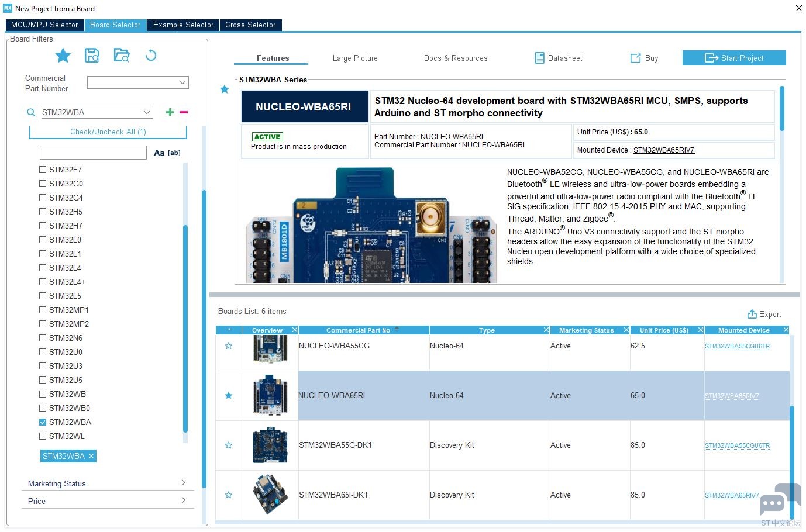The height and width of the screenshot is (532, 806).
Task: Open STM32WBA55CGU6TR link in STM32WBA55G-DK1 row
Action: tap(737, 445)
